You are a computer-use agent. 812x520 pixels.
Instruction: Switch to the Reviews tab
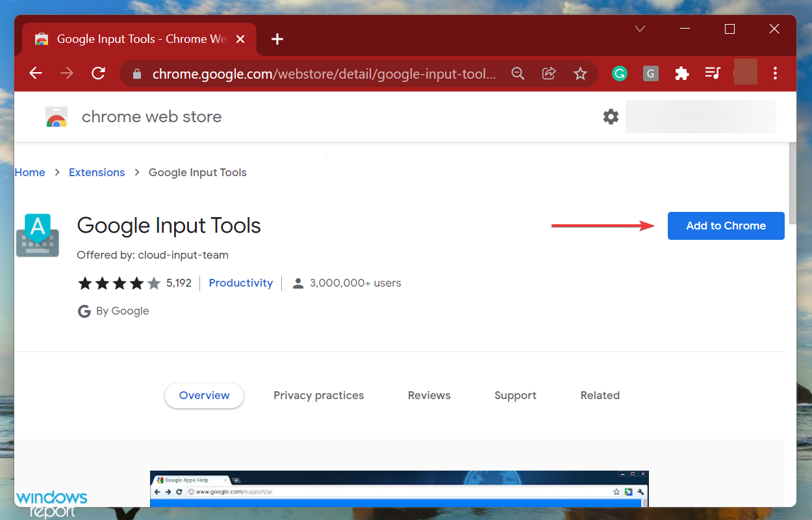click(x=429, y=395)
